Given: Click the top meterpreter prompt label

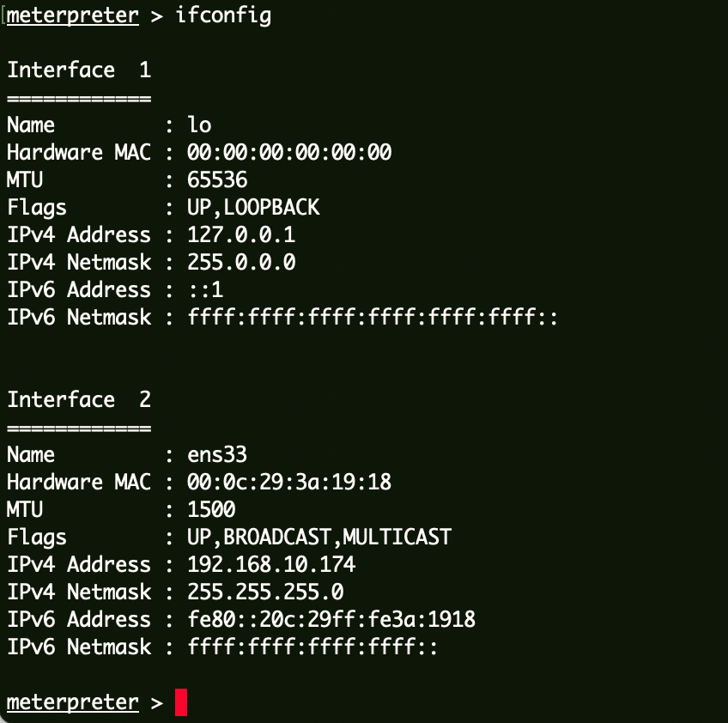Looking at the screenshot, I should coord(73,15).
